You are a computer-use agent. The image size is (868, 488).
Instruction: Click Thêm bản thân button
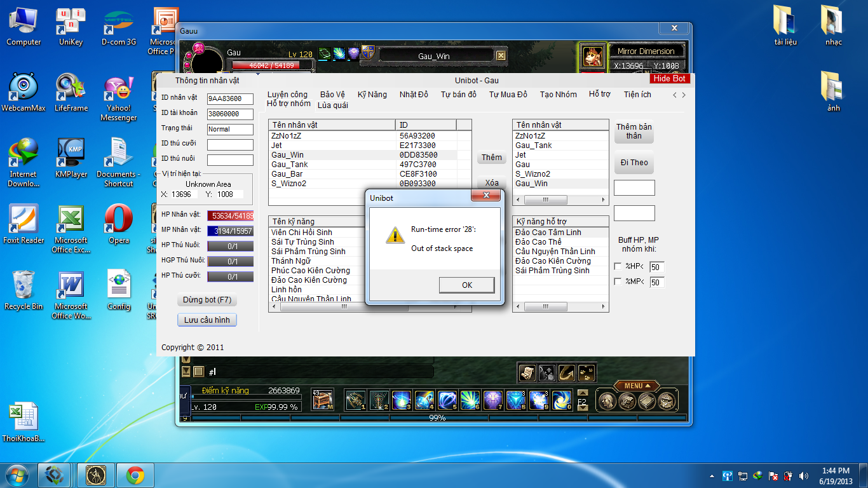coord(634,132)
